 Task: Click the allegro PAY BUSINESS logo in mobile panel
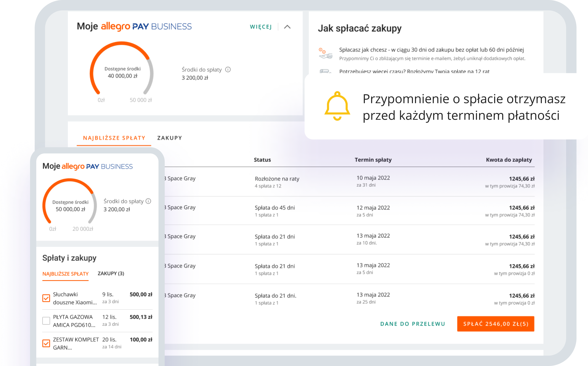(97, 167)
